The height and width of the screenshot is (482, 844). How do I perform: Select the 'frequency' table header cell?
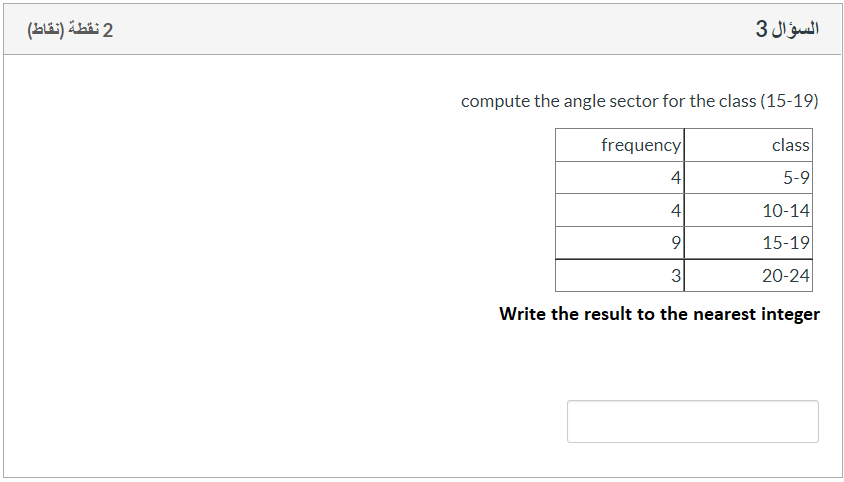click(620, 145)
